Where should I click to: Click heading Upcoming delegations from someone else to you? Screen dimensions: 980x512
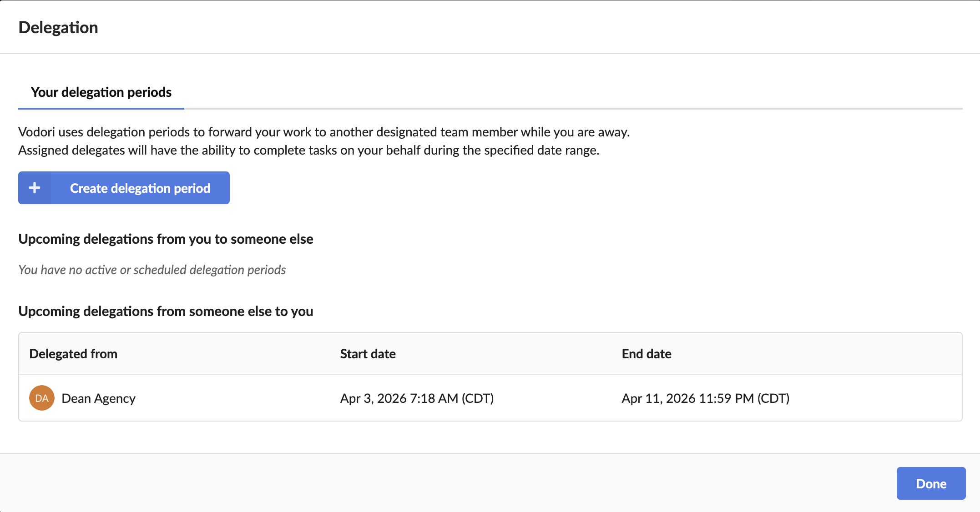pos(166,311)
